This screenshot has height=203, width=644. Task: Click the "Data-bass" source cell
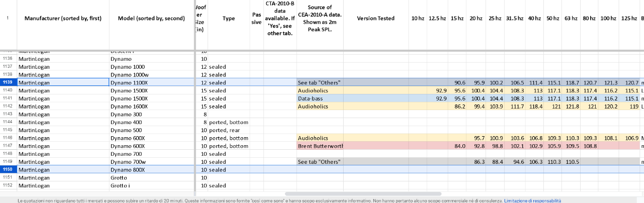tap(319, 98)
